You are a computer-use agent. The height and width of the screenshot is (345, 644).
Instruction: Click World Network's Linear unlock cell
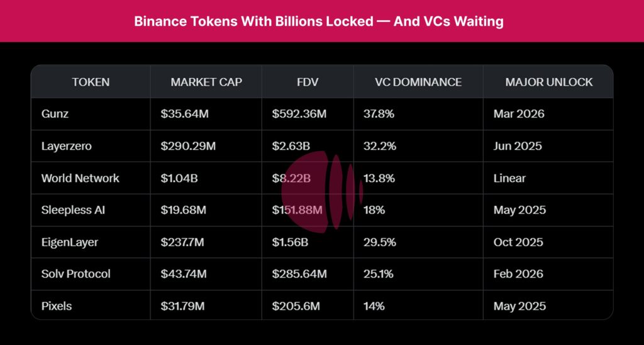[x=509, y=178]
